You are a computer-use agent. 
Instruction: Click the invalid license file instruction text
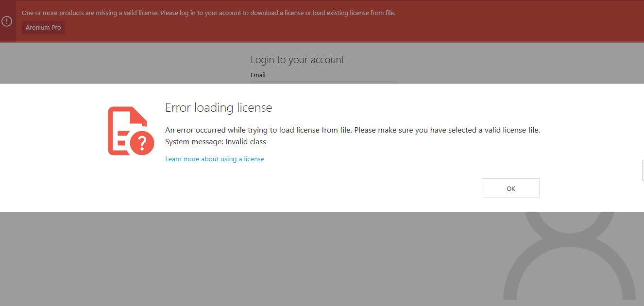352,130
